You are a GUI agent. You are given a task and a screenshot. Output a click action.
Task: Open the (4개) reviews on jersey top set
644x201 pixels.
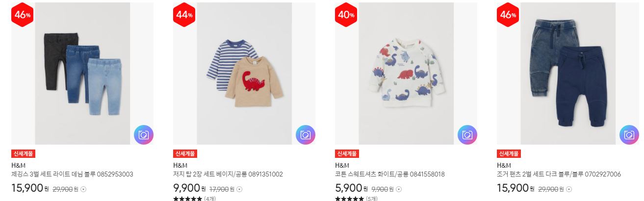click(x=210, y=199)
